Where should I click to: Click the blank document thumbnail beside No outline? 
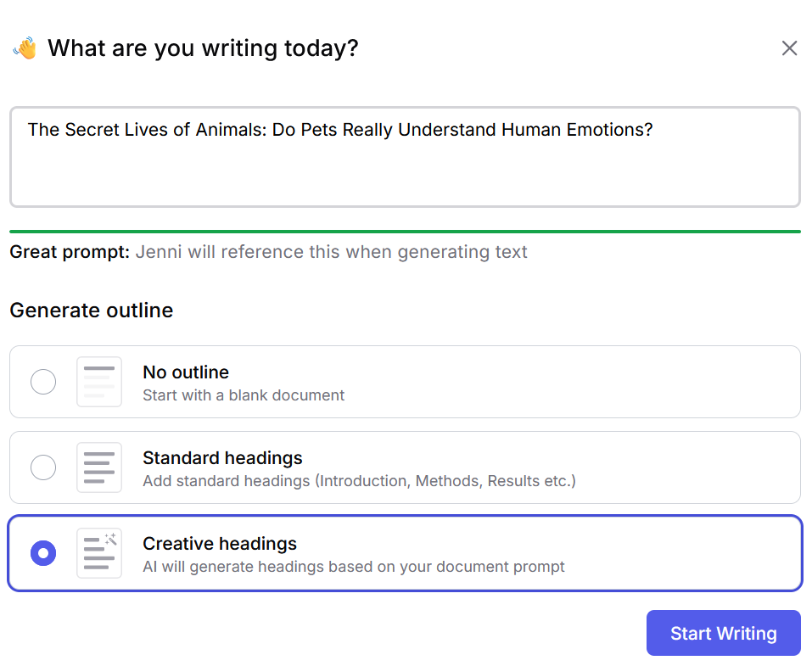coord(98,382)
